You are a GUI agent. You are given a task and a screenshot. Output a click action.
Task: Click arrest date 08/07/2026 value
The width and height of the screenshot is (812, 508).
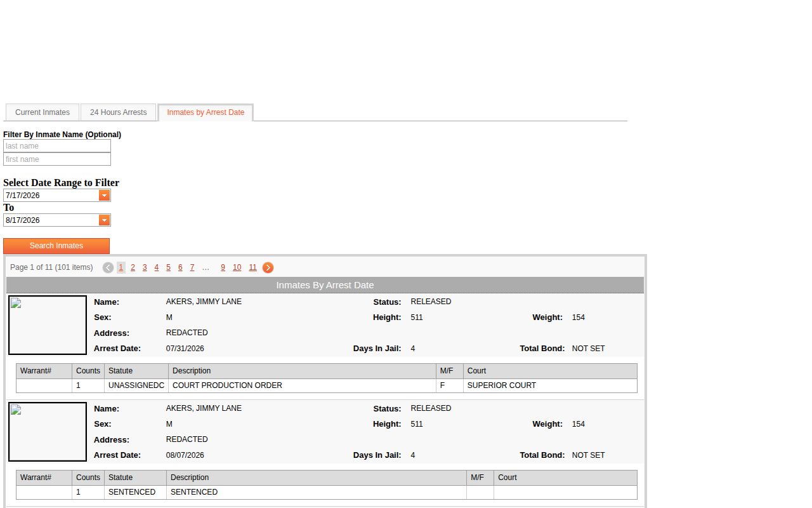[x=185, y=455]
